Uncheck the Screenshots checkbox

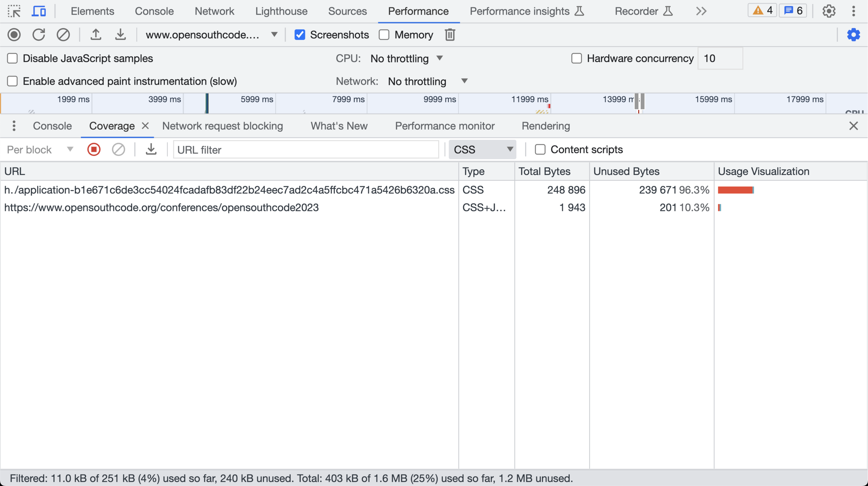(x=300, y=35)
